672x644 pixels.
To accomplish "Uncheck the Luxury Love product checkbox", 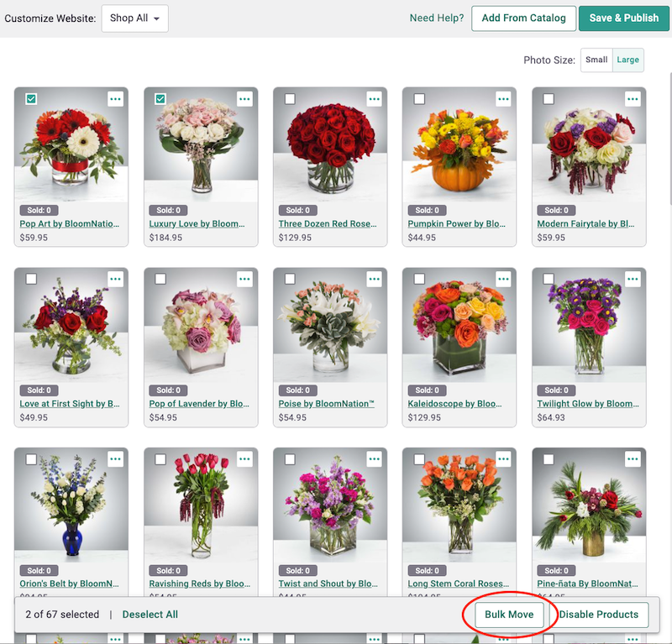I will (x=160, y=99).
